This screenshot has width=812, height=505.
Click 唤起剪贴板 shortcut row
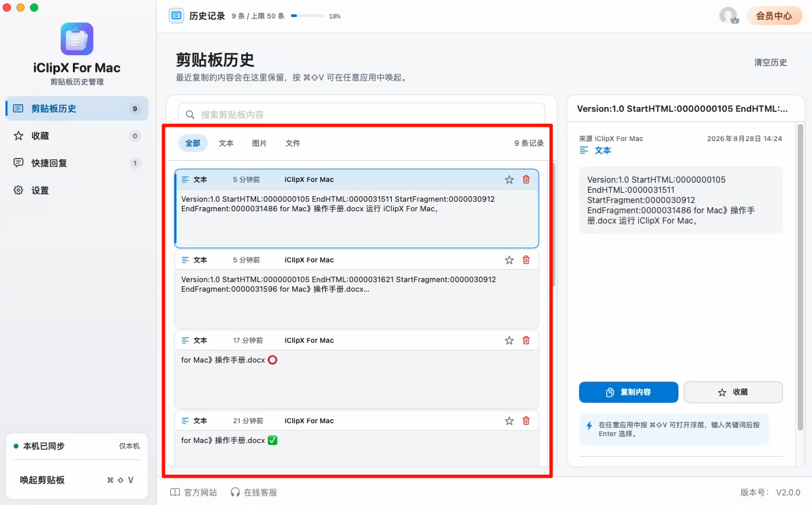pyautogui.click(x=77, y=480)
